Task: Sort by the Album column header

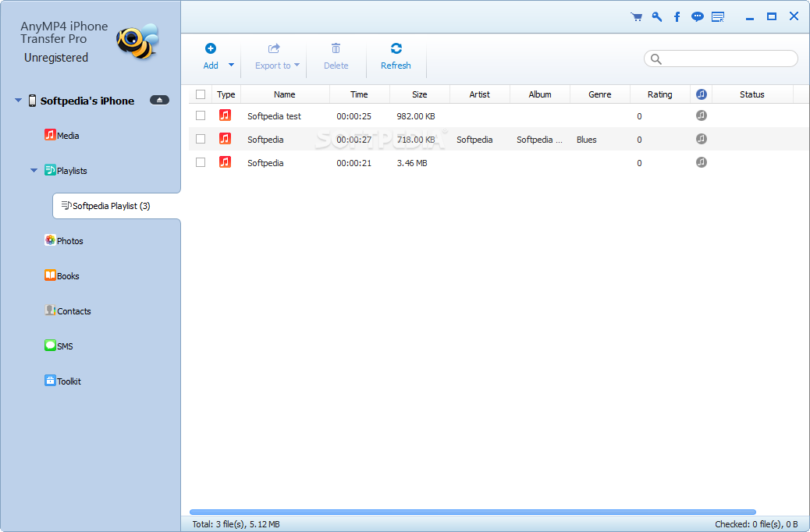Action: (540, 94)
